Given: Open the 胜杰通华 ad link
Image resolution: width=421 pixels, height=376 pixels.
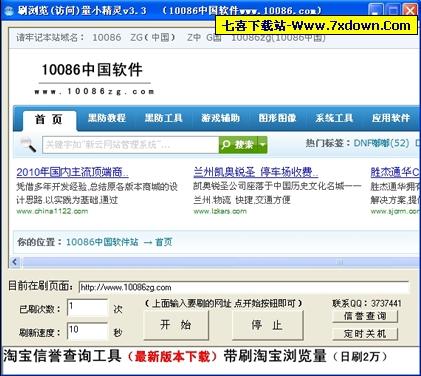Looking at the screenshot, I should (395, 172).
